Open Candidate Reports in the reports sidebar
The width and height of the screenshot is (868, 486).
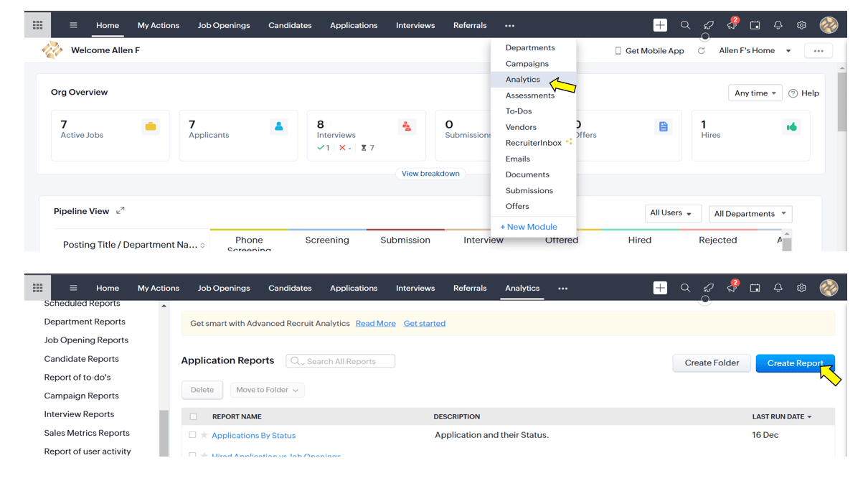pos(82,359)
